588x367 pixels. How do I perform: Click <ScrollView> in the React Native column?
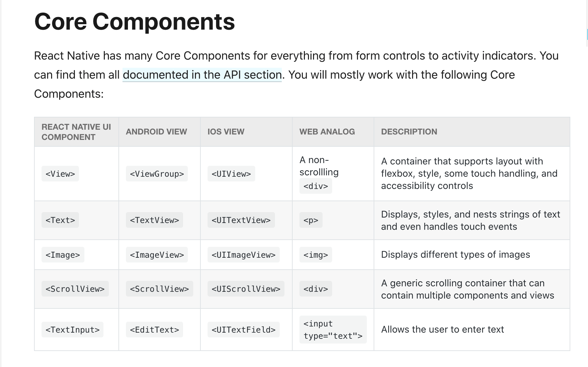(75, 289)
